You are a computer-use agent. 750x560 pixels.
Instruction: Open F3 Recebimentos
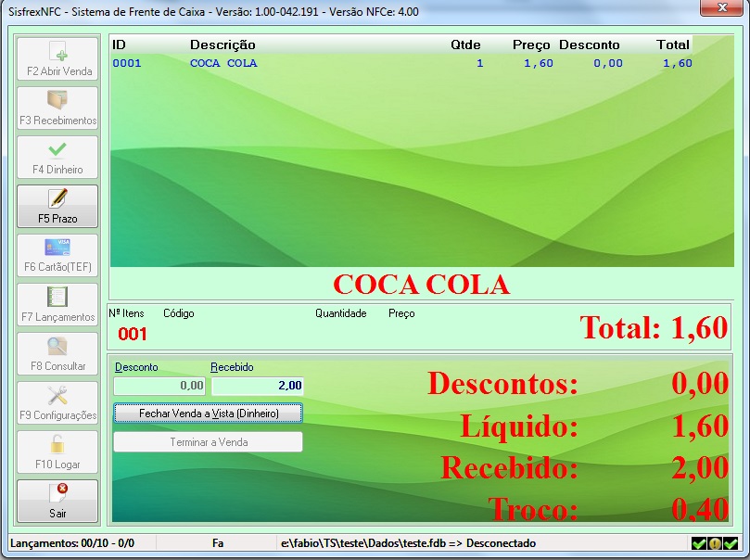57,108
